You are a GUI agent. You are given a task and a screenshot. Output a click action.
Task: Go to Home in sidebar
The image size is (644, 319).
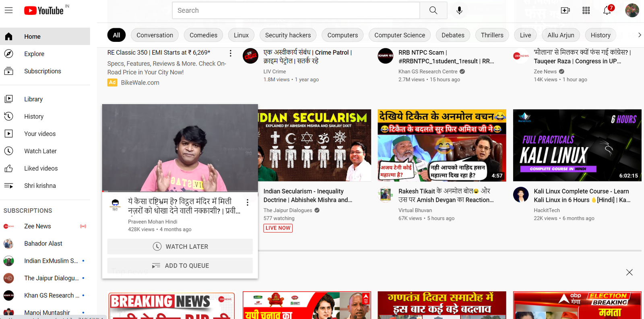45,37
